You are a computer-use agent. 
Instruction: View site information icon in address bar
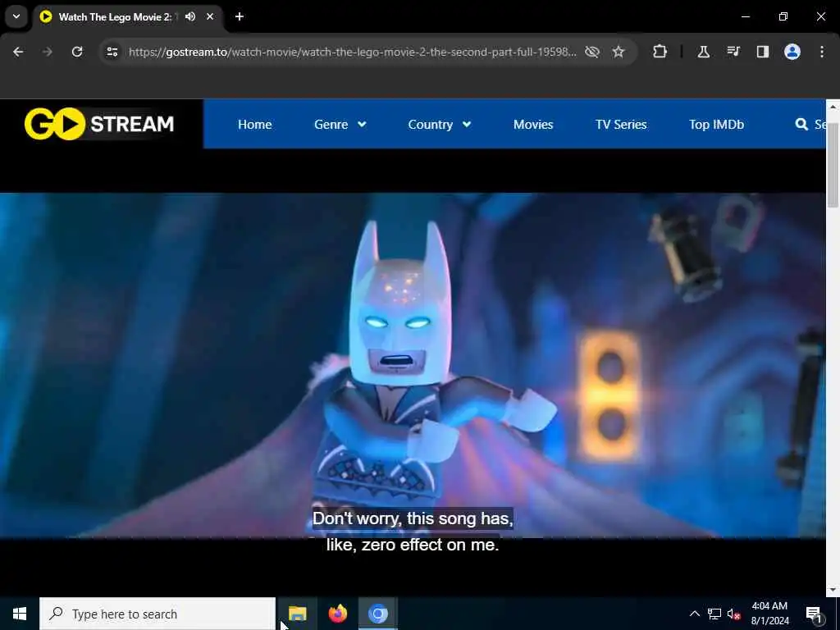coord(112,52)
